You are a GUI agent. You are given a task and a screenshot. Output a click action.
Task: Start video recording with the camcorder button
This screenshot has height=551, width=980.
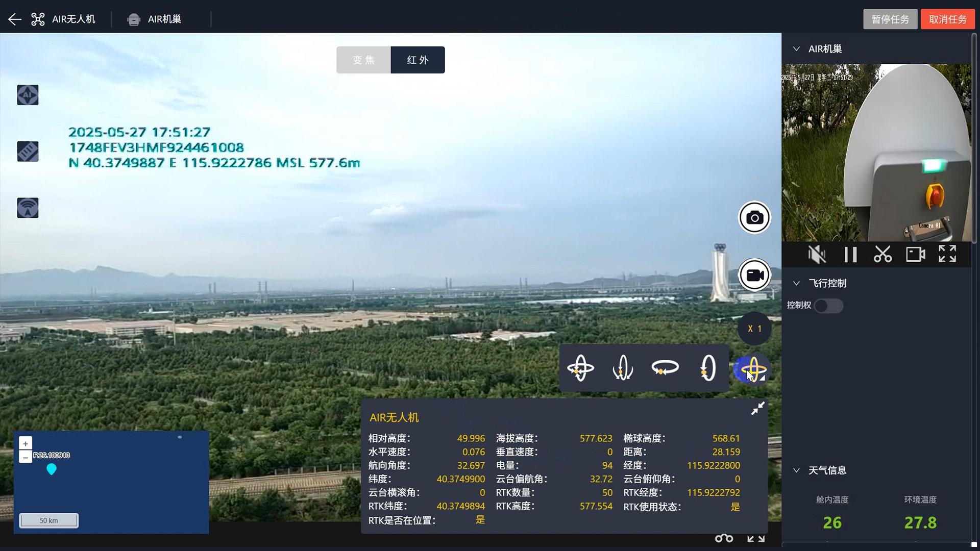tap(754, 275)
